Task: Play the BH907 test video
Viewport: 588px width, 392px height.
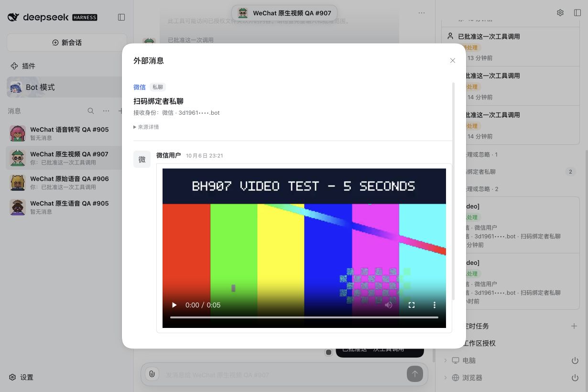Action: point(174,305)
